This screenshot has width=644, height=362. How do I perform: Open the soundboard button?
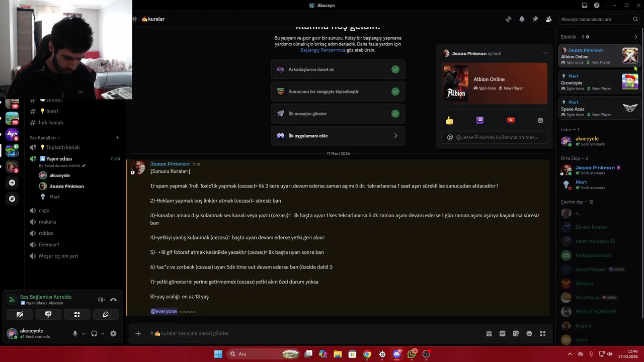106,314
